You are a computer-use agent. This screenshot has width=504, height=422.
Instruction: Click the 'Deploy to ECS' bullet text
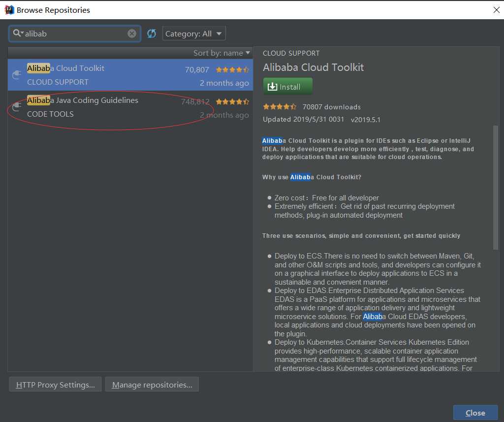pos(378,269)
